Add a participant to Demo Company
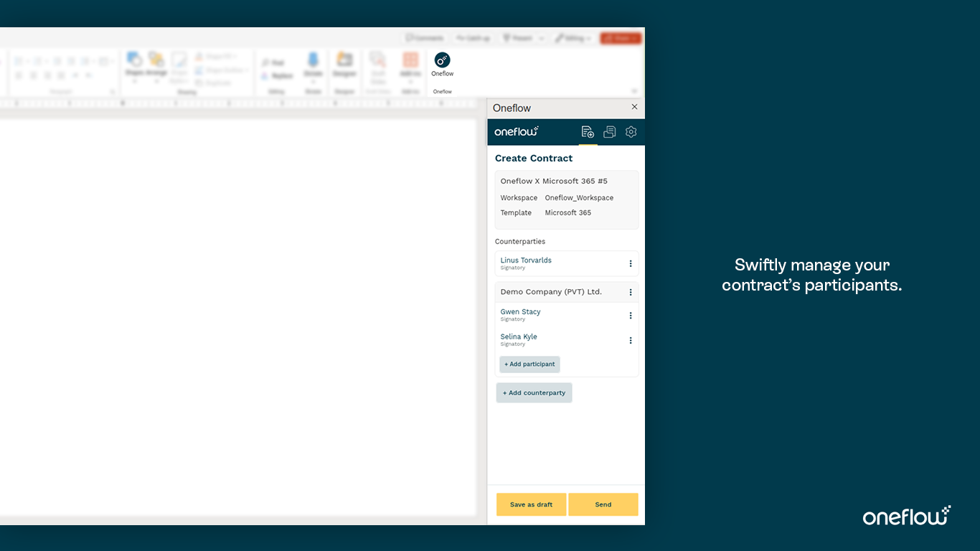Image resolution: width=980 pixels, height=551 pixels. point(529,364)
